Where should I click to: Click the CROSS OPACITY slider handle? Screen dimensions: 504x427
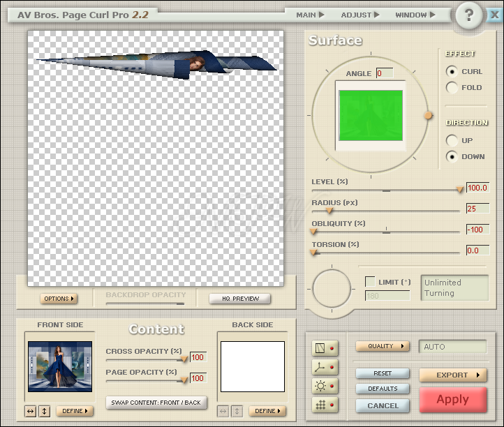click(x=184, y=359)
